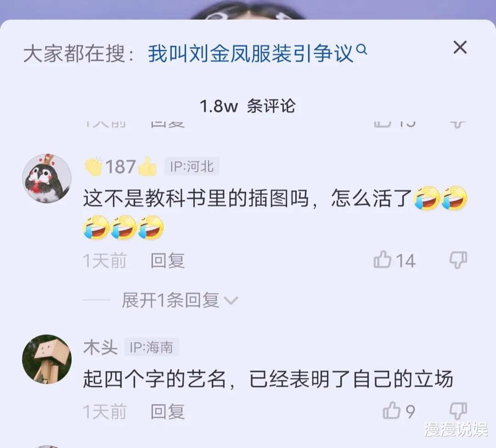
Task: Open username 187 profile
Action: (x=120, y=166)
